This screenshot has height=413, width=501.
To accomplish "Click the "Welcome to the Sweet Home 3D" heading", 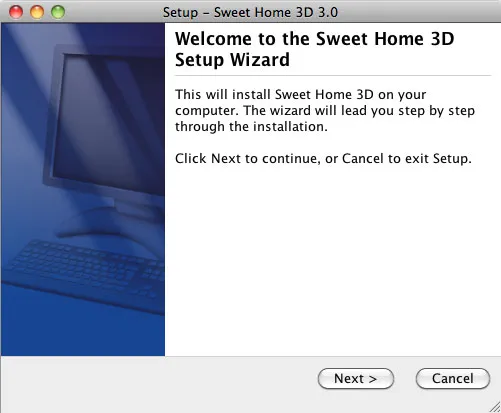I will pyautogui.click(x=315, y=39).
